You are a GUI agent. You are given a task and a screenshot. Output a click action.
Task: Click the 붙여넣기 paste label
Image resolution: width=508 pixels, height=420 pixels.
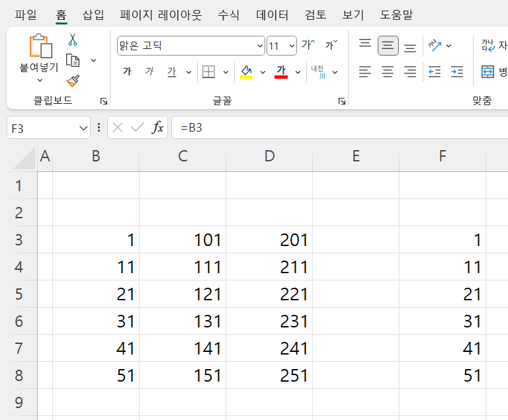click(x=39, y=67)
